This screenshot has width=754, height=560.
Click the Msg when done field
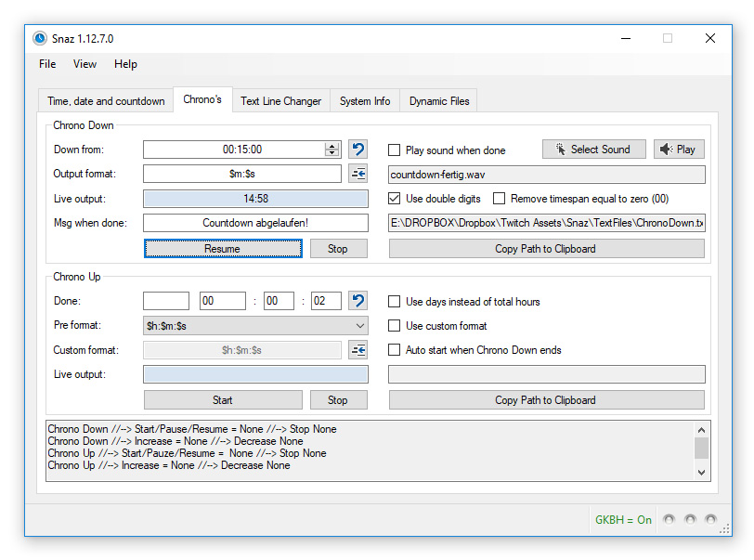pyautogui.click(x=255, y=223)
